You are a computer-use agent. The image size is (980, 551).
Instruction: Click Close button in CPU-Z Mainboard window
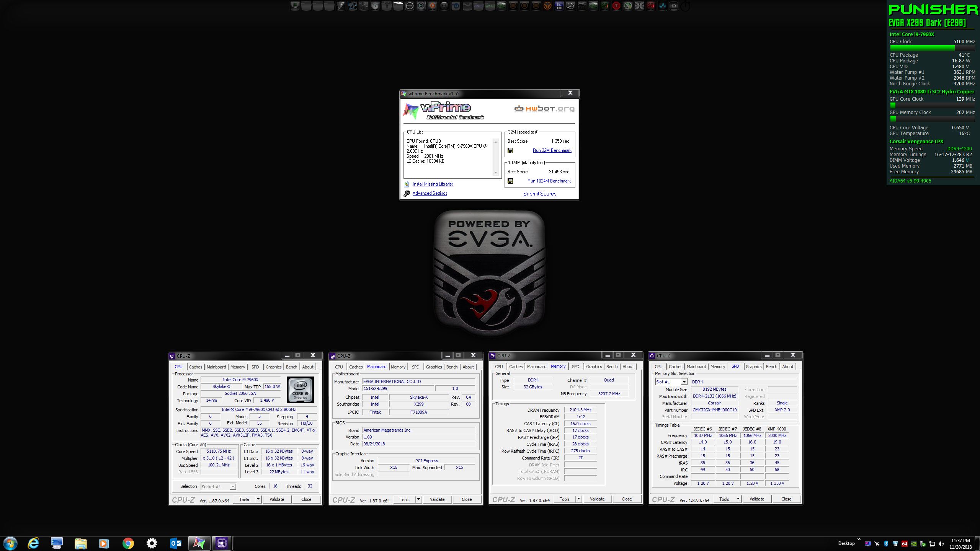[x=467, y=499]
